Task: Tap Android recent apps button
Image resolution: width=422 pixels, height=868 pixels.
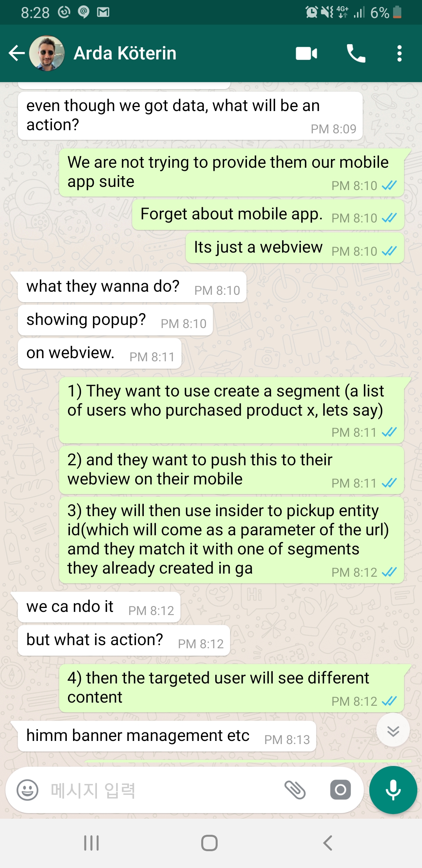Action: pyautogui.click(x=91, y=843)
